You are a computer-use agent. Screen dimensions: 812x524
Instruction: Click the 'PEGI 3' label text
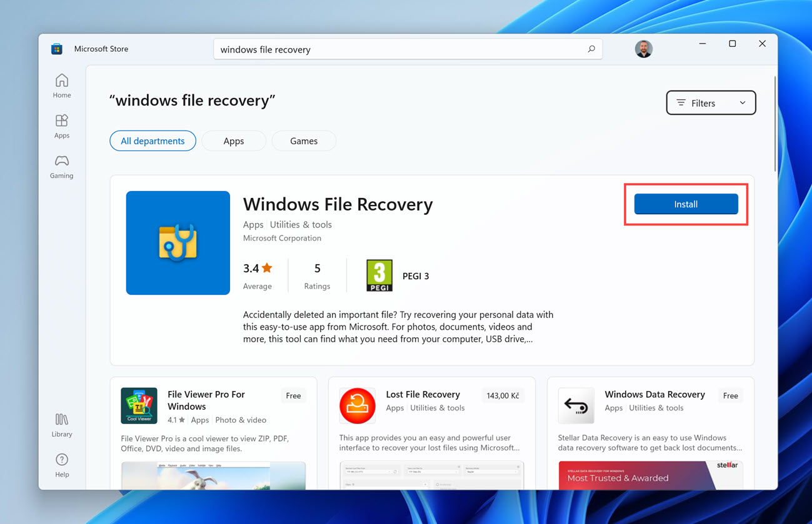tap(416, 276)
